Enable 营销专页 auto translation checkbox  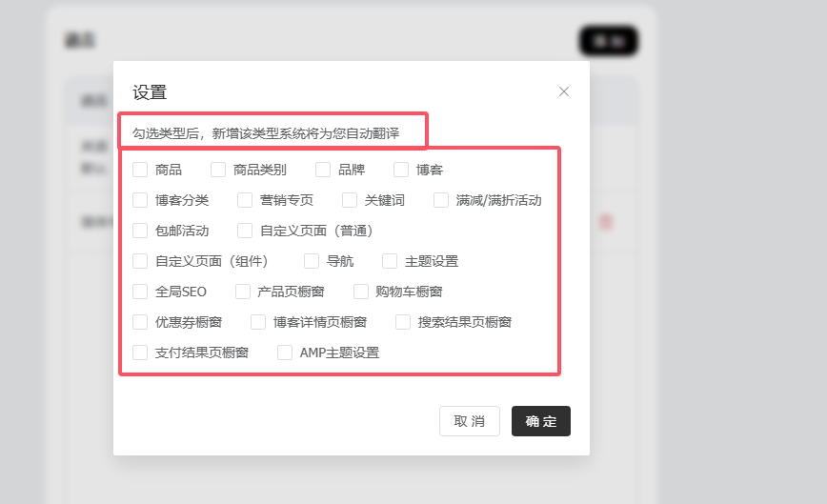246,200
